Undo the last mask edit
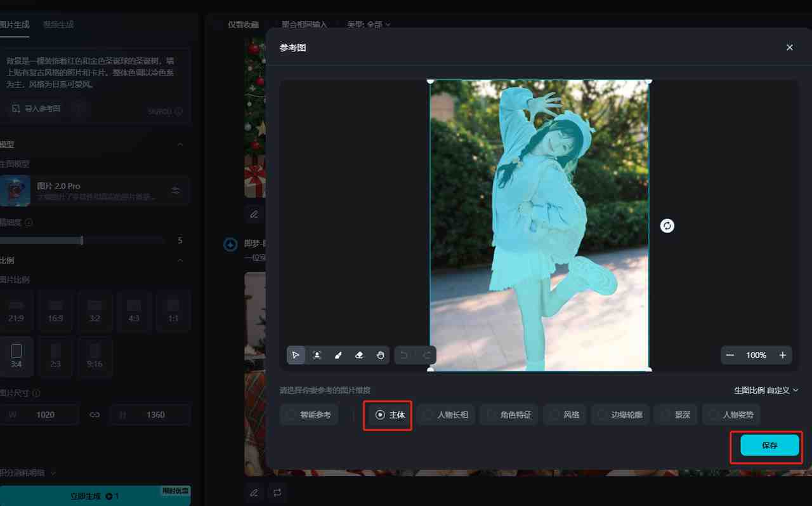 pos(405,355)
